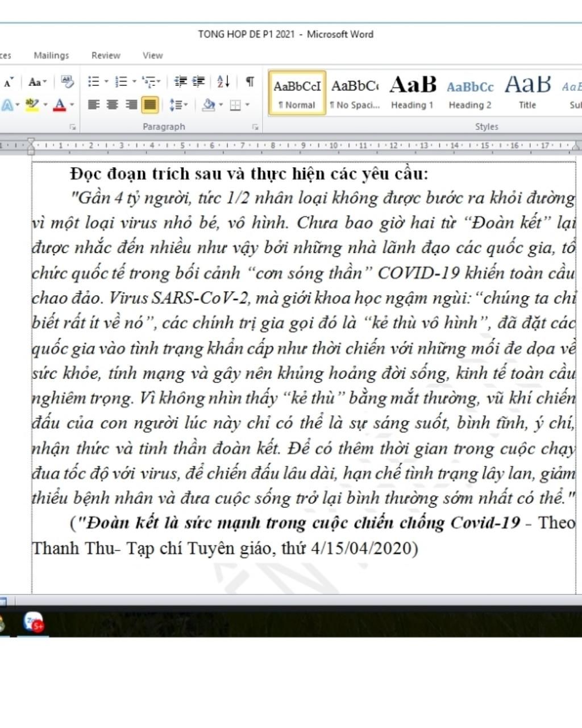Click the citation line 'Thanh Thu- Tạp chí Tuyên giáo'

click(x=225, y=548)
